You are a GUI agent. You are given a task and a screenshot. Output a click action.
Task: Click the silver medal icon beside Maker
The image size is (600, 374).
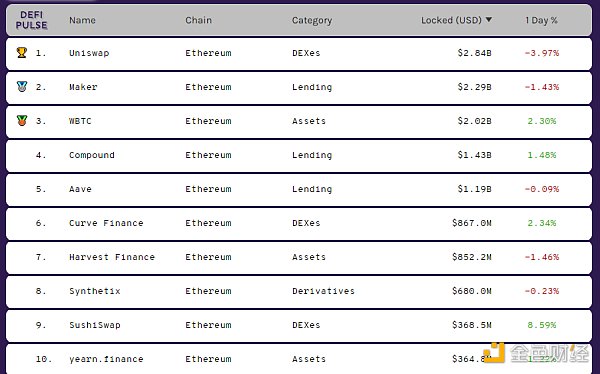pos(22,87)
